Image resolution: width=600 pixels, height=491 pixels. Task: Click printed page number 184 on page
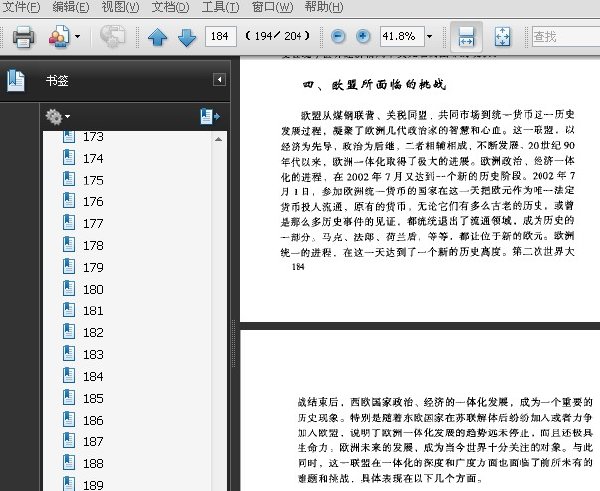(298, 267)
